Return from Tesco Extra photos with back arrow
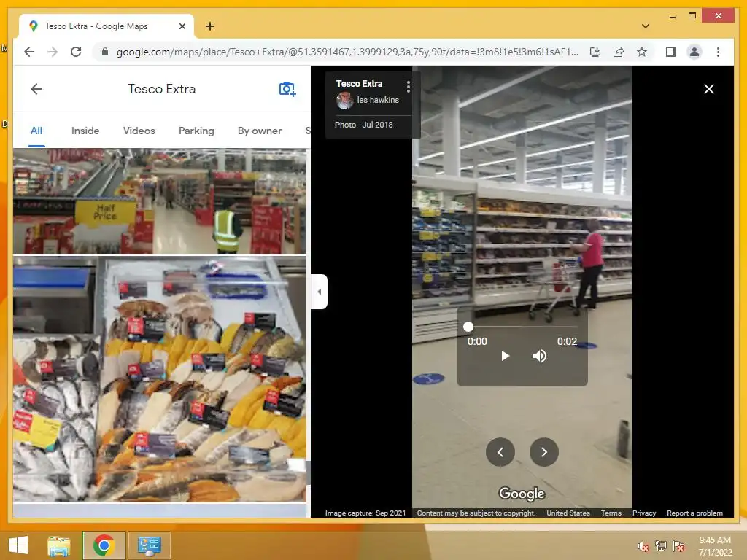This screenshot has height=560, width=747. 36,89
